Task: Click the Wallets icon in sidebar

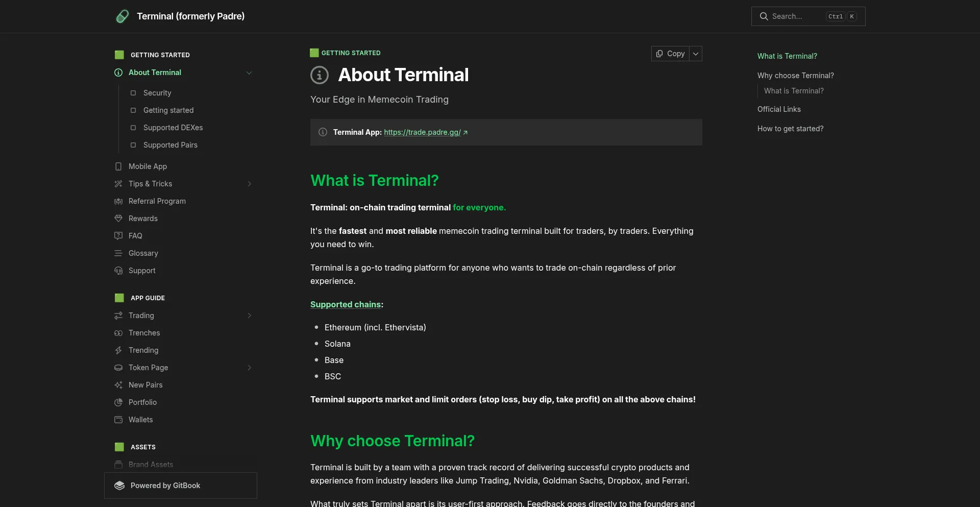Action: point(118,420)
